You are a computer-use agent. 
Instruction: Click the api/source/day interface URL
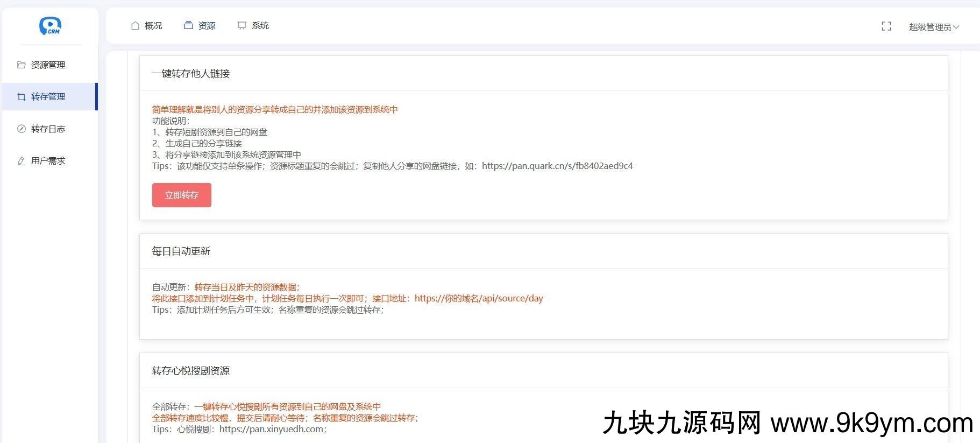click(479, 298)
